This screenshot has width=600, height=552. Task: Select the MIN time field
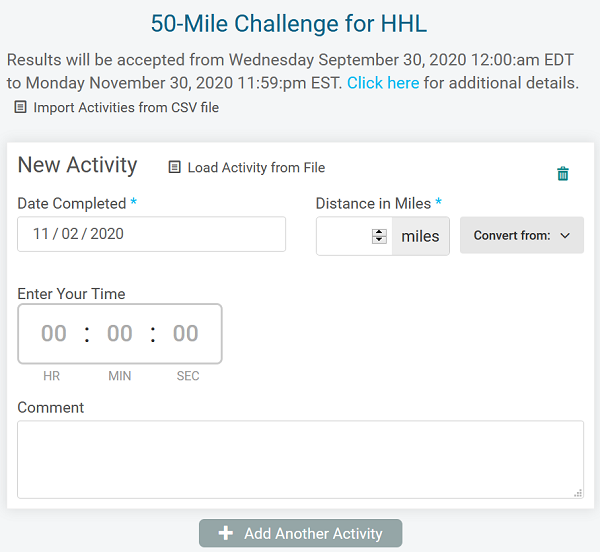click(x=120, y=333)
